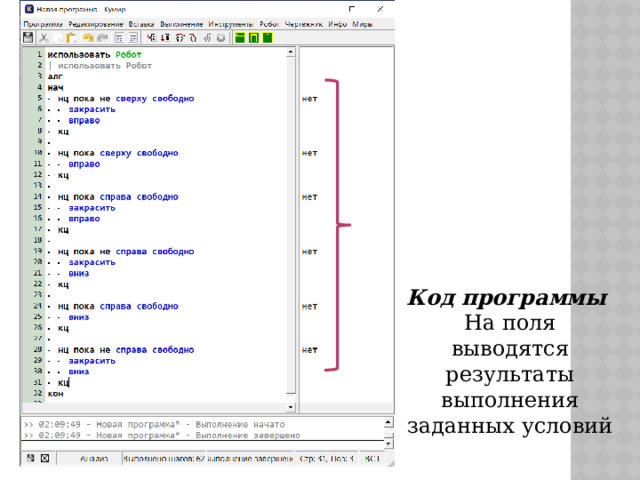Click editor scrollbar up arrow
The height and width of the screenshot is (480, 640).
291,52
